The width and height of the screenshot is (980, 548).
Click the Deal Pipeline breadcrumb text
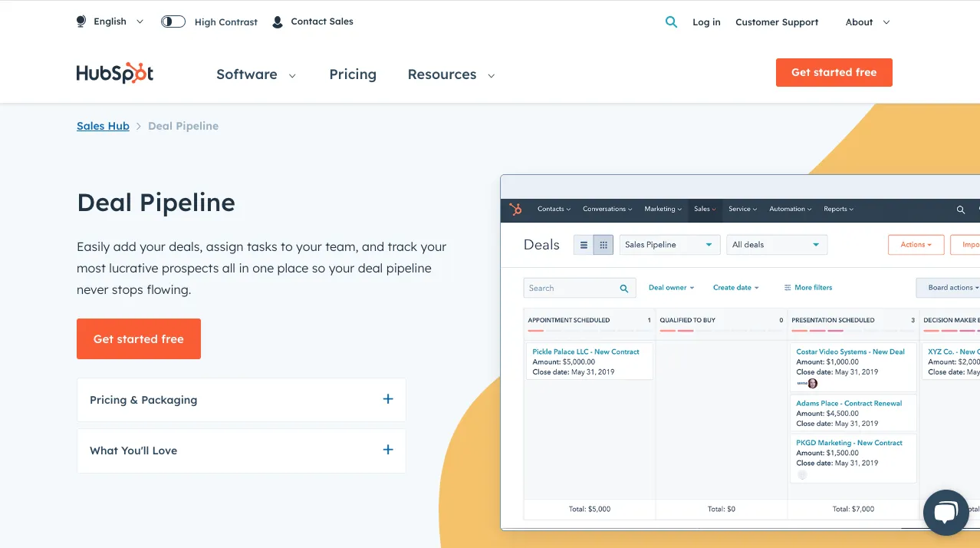pyautogui.click(x=183, y=126)
